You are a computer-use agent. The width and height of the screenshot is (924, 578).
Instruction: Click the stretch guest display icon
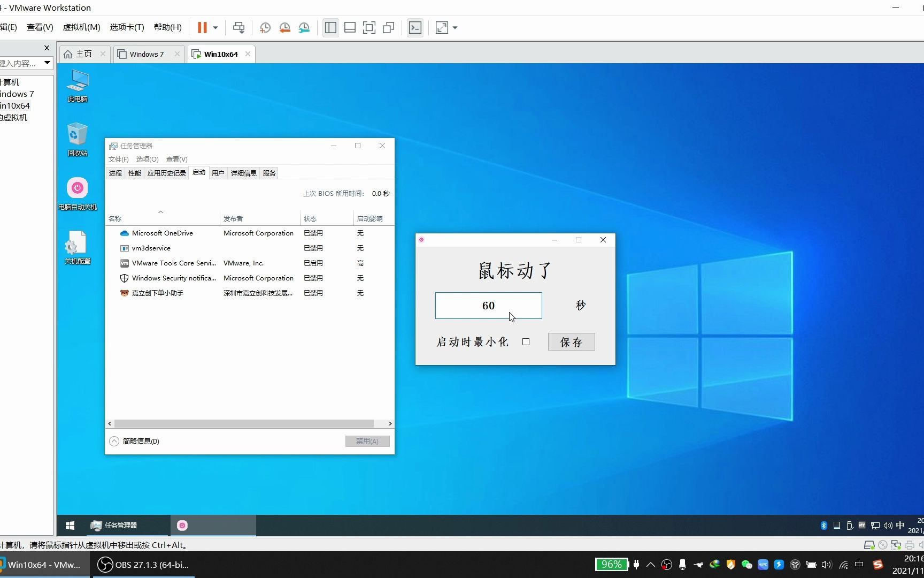pyautogui.click(x=442, y=27)
